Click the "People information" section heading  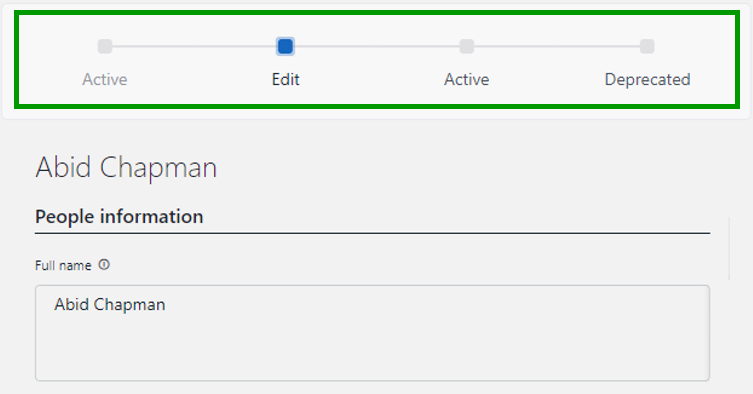click(x=119, y=217)
